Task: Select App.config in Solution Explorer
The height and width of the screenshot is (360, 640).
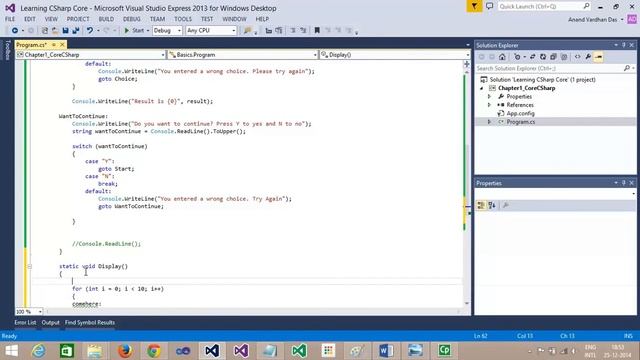Action: coord(520,113)
